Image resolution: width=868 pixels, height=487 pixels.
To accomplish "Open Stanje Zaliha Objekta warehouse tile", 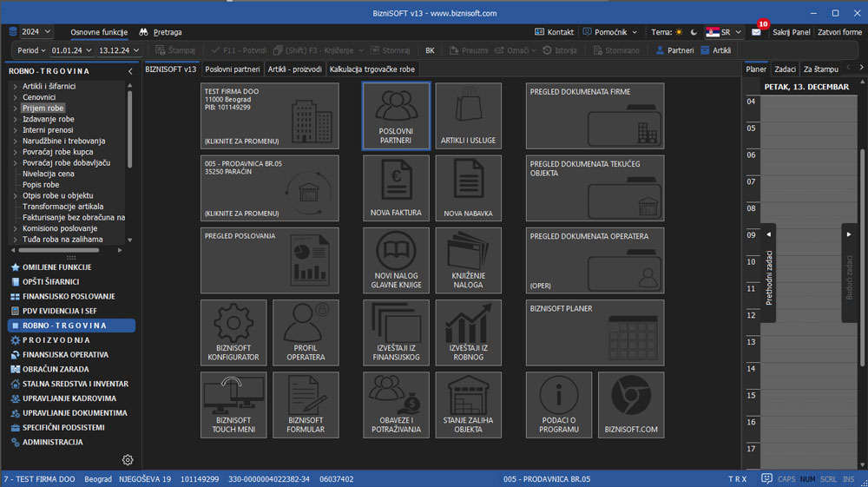I will pyautogui.click(x=468, y=405).
